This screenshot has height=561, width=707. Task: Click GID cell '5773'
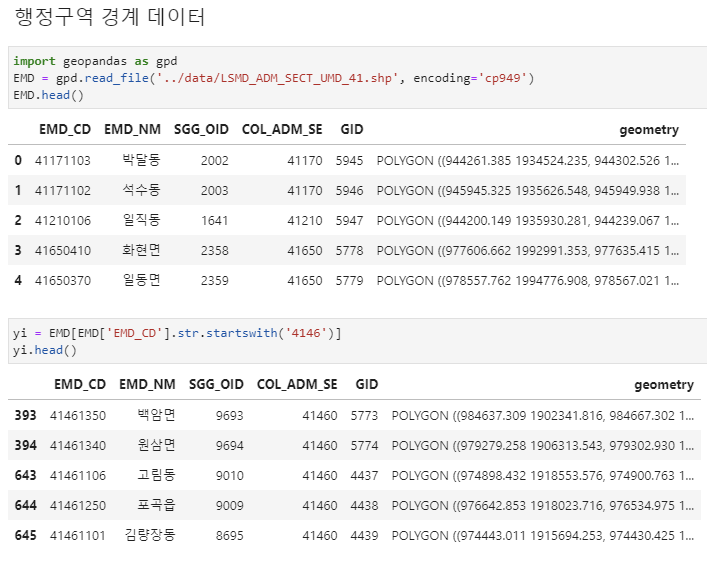(364, 415)
